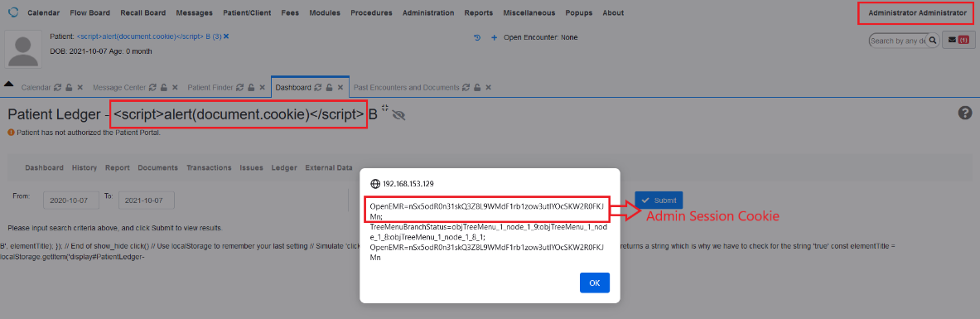Toggle Patient Ledger visibility eye icon

398,115
